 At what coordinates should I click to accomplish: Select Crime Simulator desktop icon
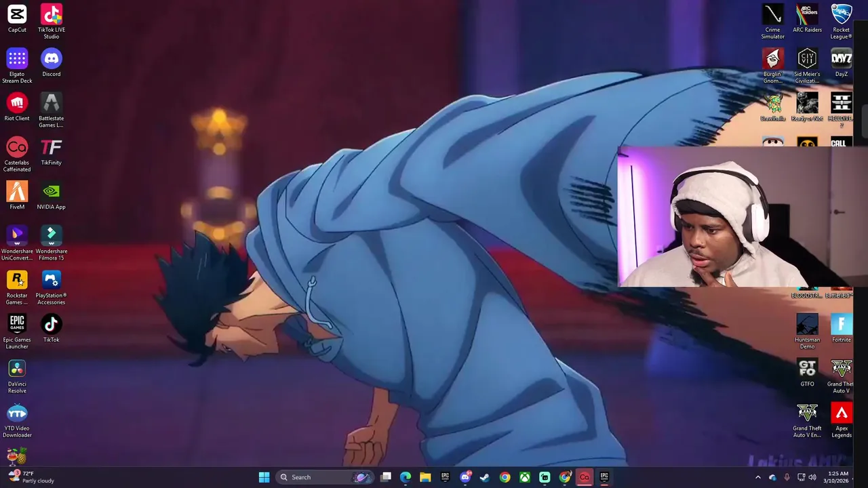click(772, 21)
